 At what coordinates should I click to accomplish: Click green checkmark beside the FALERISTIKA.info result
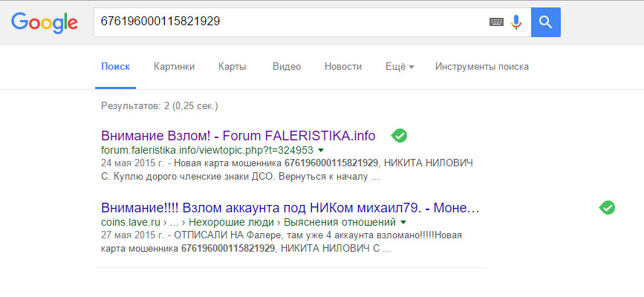(x=400, y=136)
